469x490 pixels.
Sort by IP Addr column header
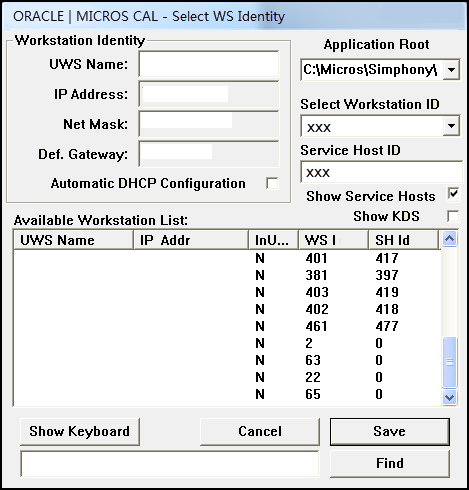click(x=191, y=240)
